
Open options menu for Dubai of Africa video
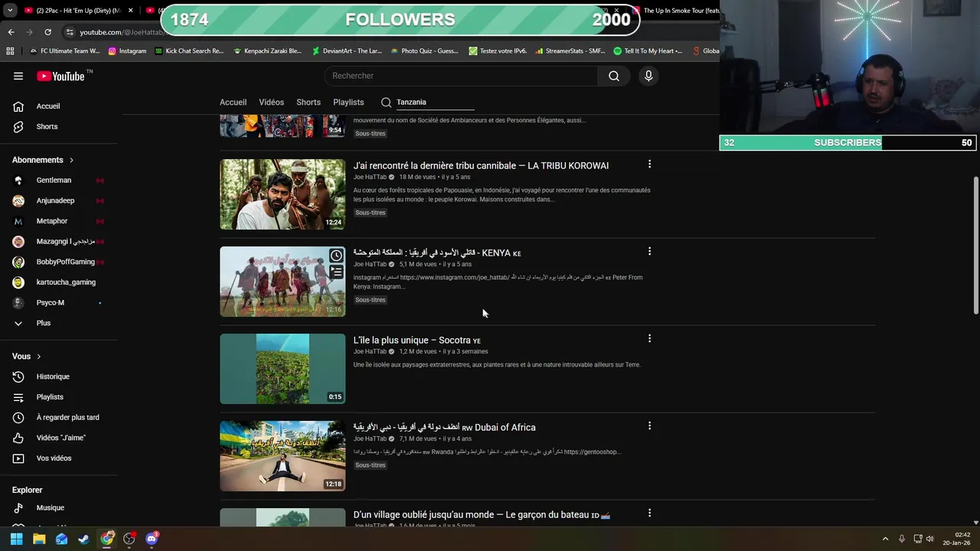click(649, 426)
